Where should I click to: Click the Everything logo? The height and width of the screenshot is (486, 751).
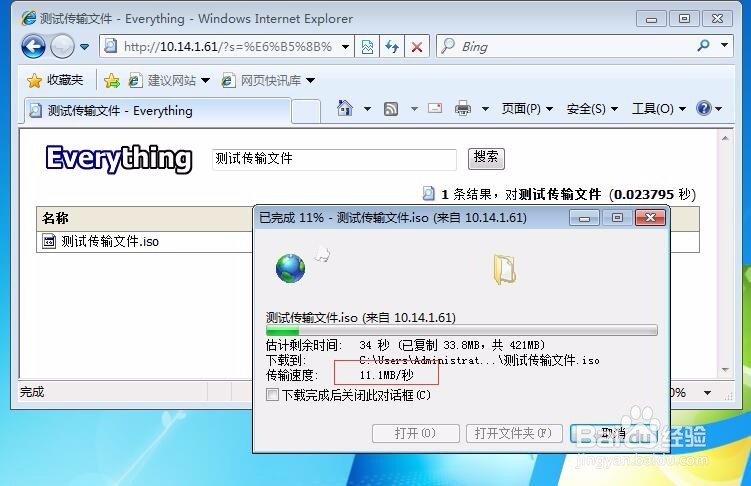pyautogui.click(x=119, y=159)
